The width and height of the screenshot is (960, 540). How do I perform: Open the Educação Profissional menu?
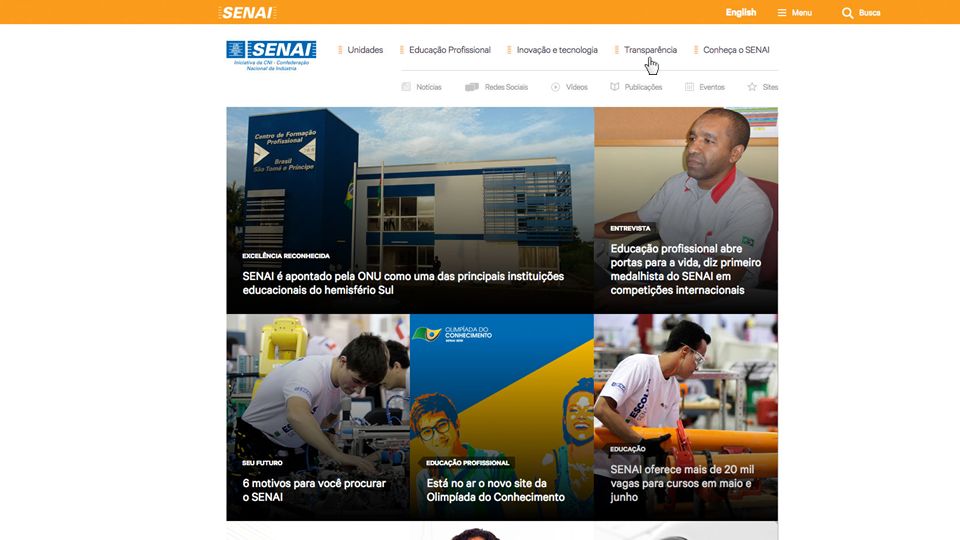pyautogui.click(x=449, y=50)
